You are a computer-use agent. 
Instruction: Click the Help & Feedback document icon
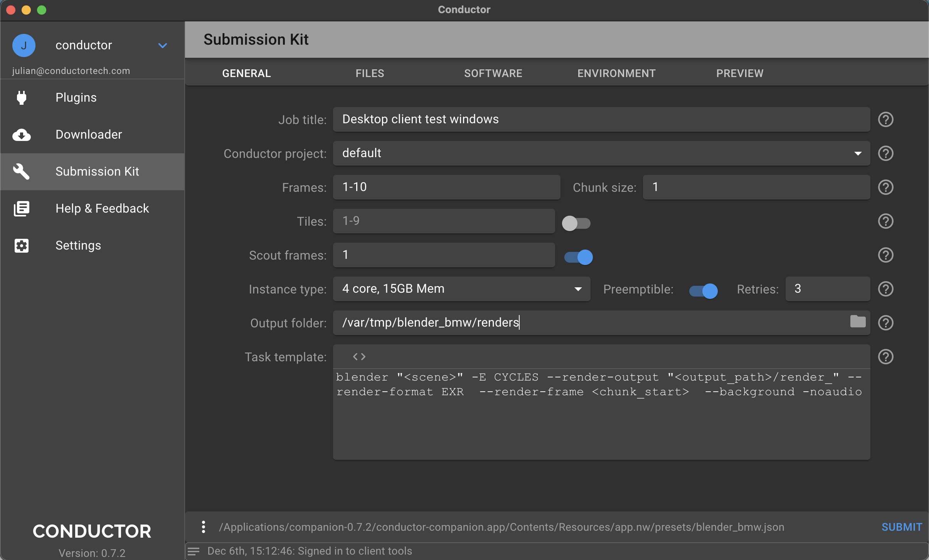[x=22, y=208]
